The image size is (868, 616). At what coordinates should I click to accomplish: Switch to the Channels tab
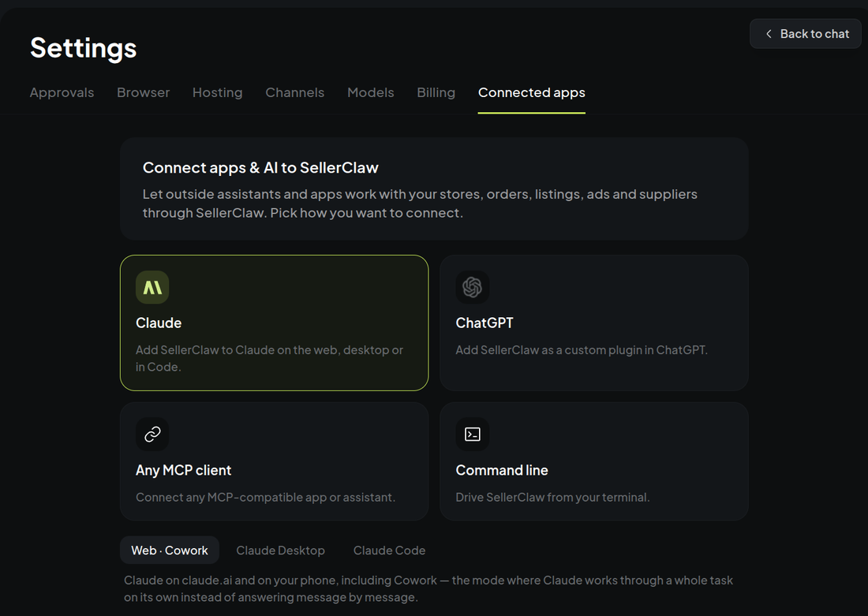pos(295,92)
